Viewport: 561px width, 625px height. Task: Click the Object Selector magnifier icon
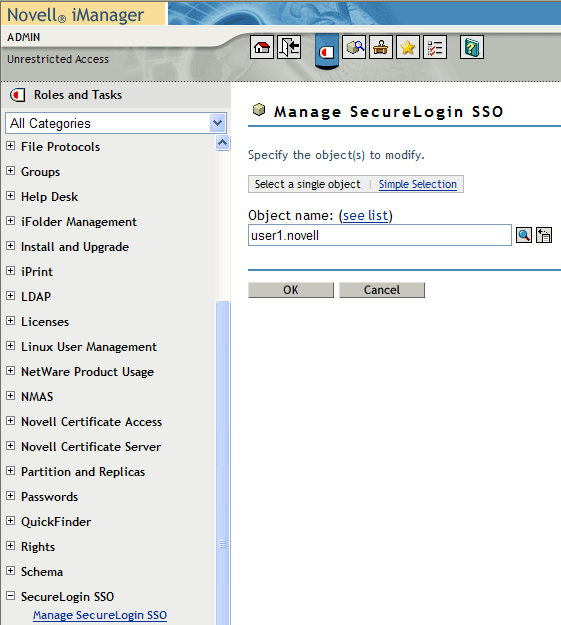(x=524, y=235)
